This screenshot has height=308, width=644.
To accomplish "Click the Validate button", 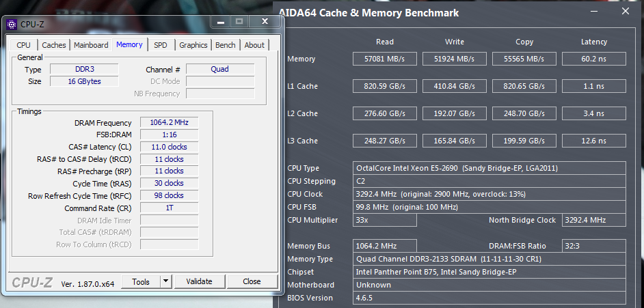I will pyautogui.click(x=199, y=282).
